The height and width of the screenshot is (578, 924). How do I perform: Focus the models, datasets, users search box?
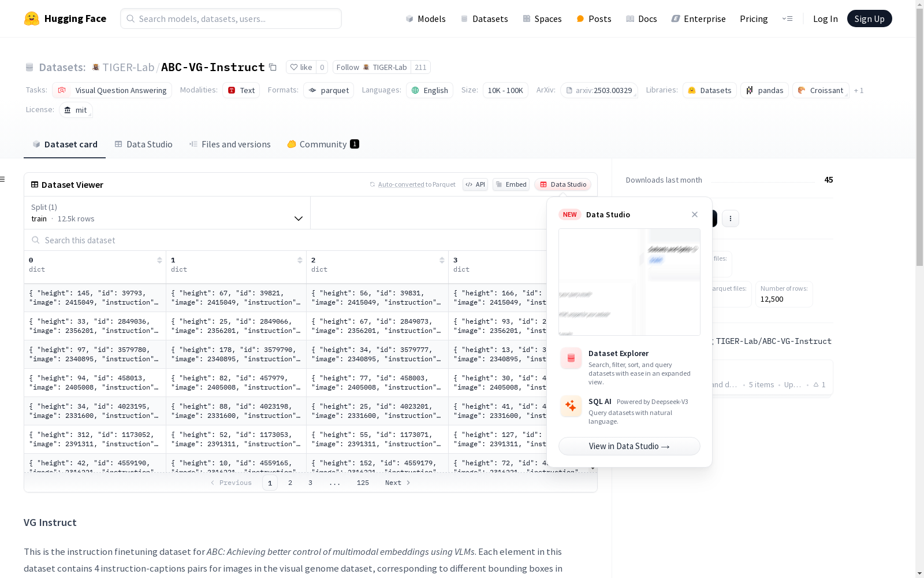point(231,18)
